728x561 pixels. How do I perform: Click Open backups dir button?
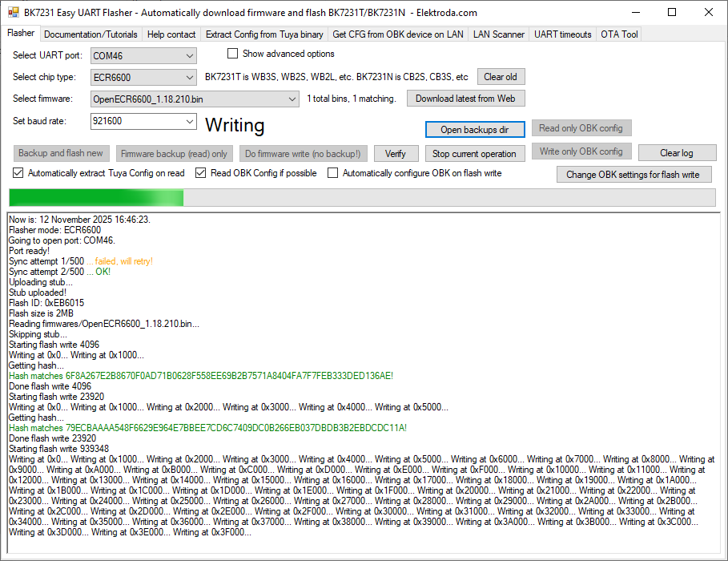(x=475, y=130)
